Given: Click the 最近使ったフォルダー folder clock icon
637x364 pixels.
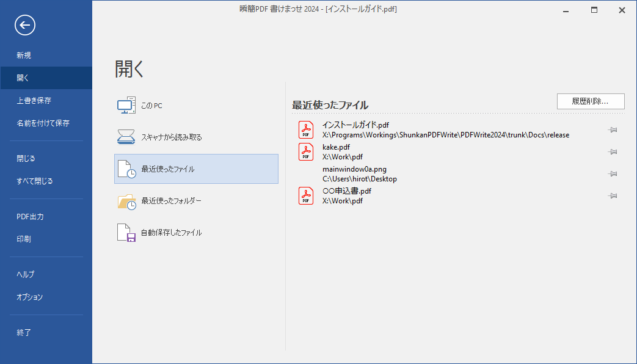Looking at the screenshot, I should (x=126, y=201).
